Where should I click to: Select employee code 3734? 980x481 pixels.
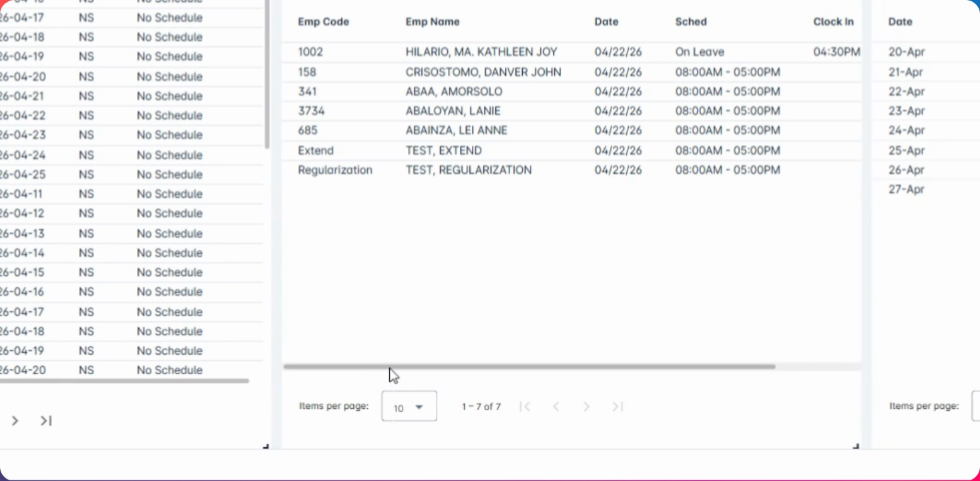(x=311, y=111)
